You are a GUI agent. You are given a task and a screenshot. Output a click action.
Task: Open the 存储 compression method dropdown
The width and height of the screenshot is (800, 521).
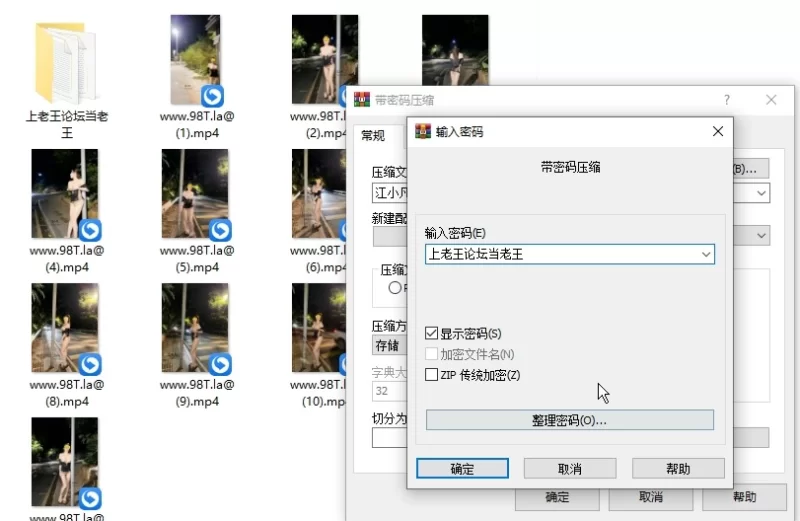[x=390, y=345]
